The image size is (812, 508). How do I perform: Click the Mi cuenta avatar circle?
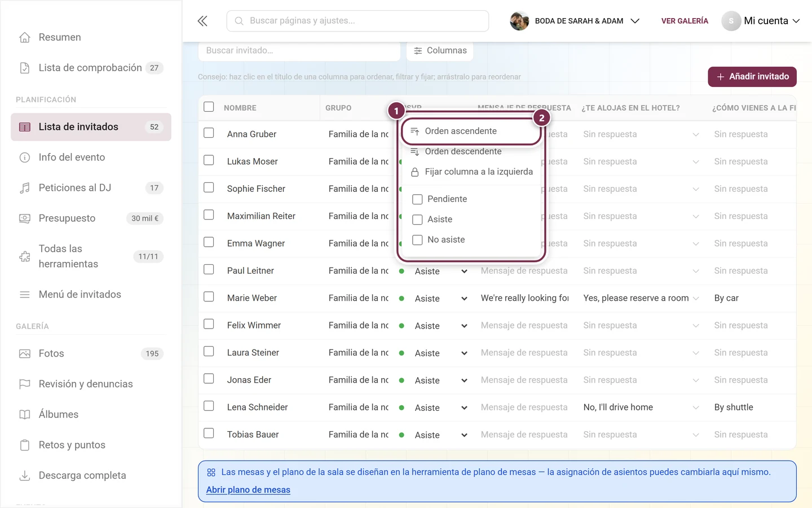731,21
